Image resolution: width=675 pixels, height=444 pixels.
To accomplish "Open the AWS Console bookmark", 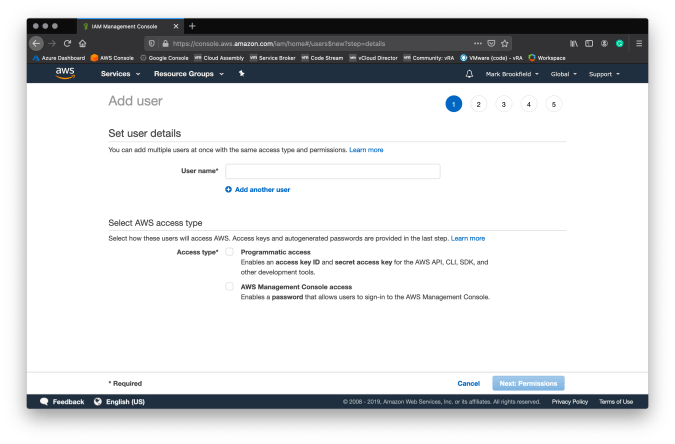I will click(x=112, y=57).
